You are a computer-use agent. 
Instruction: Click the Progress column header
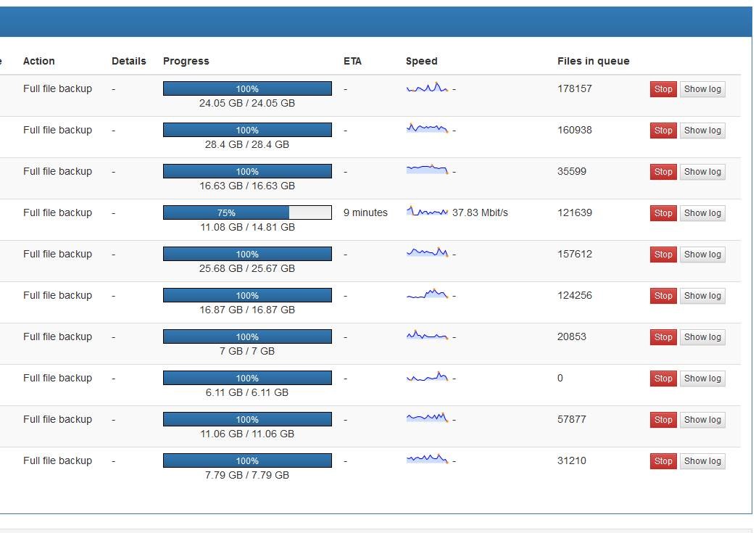(x=186, y=61)
